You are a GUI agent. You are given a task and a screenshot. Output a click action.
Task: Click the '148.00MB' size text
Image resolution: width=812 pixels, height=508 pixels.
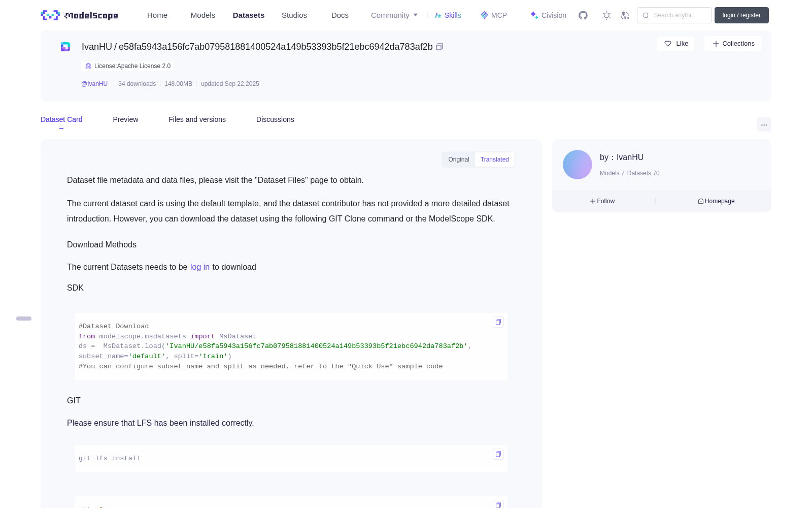178,84
